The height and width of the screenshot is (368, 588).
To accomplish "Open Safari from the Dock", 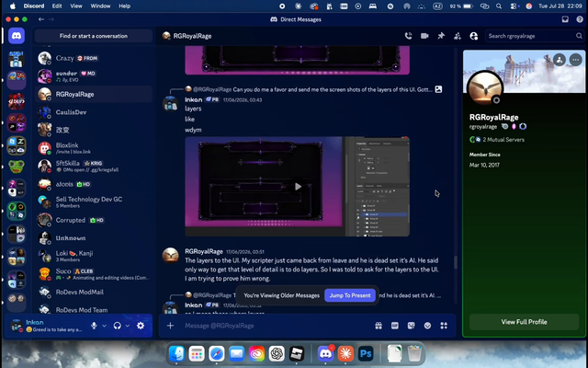I will pos(217,353).
